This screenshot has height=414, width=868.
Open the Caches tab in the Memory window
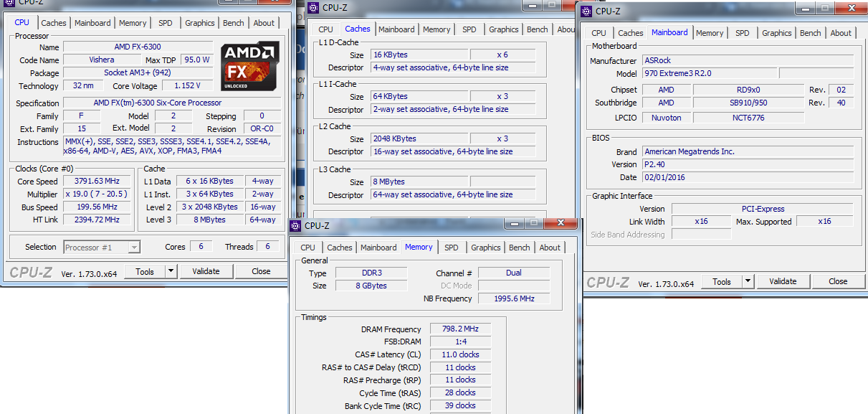pos(340,248)
